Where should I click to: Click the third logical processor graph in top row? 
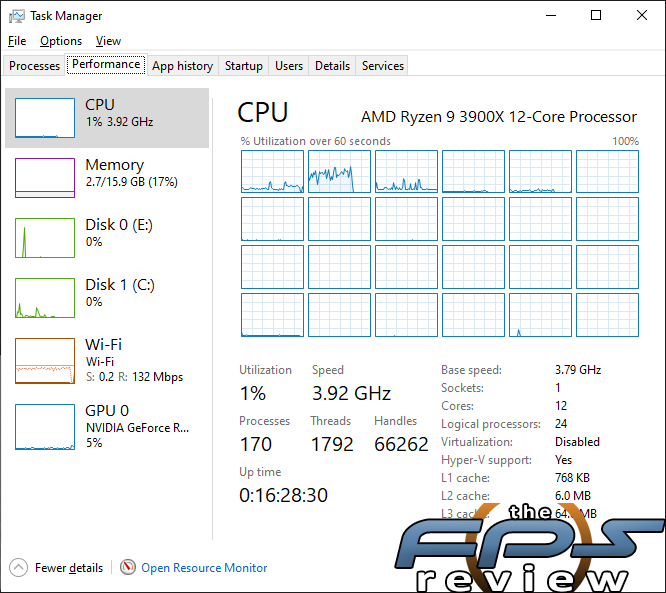point(406,171)
